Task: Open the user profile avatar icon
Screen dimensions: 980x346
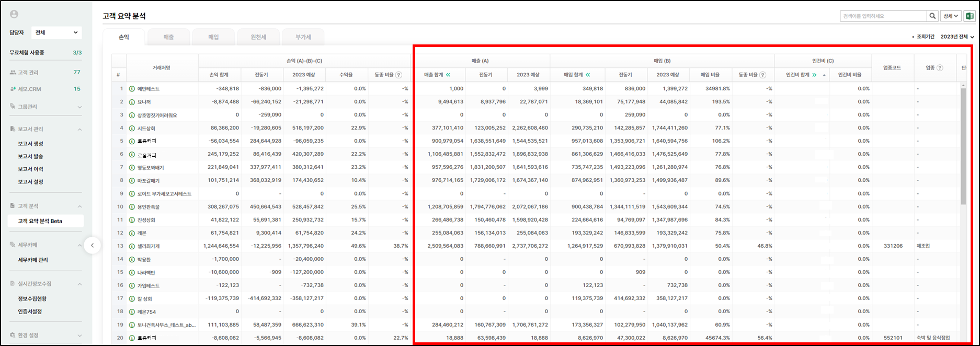Action: pos(14,14)
